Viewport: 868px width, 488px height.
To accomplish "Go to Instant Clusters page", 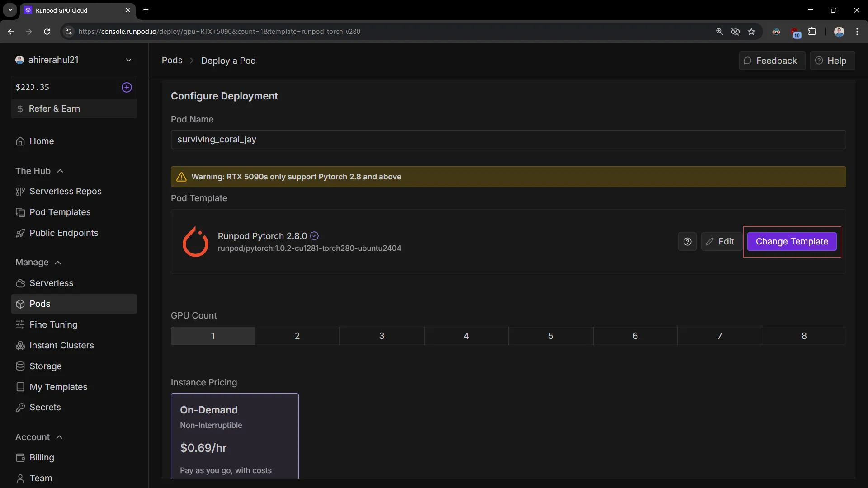I will (61, 345).
